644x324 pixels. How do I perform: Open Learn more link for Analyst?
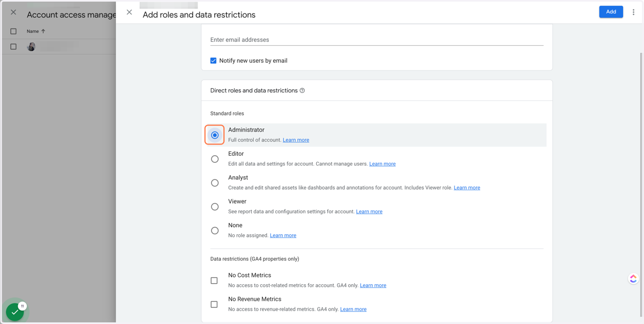pyautogui.click(x=467, y=188)
